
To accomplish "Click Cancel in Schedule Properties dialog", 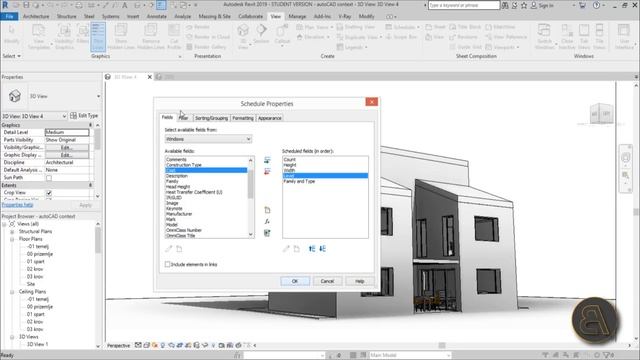I will click(327, 281).
